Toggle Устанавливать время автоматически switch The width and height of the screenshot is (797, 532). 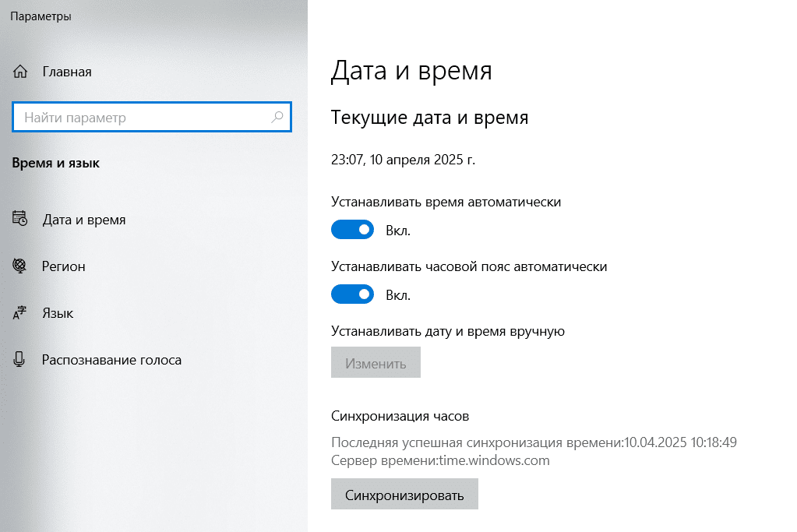coord(352,229)
